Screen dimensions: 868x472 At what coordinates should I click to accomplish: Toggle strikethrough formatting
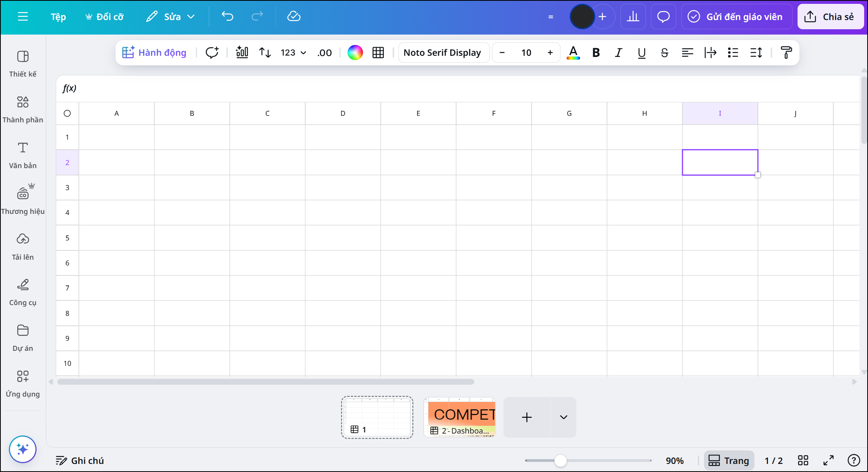[664, 52]
